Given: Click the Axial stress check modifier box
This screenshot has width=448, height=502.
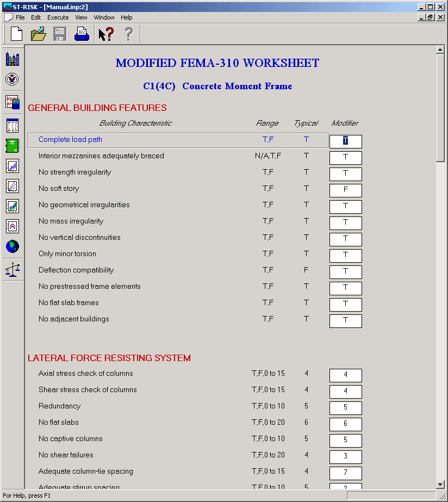Looking at the screenshot, I should pyautogui.click(x=345, y=375).
